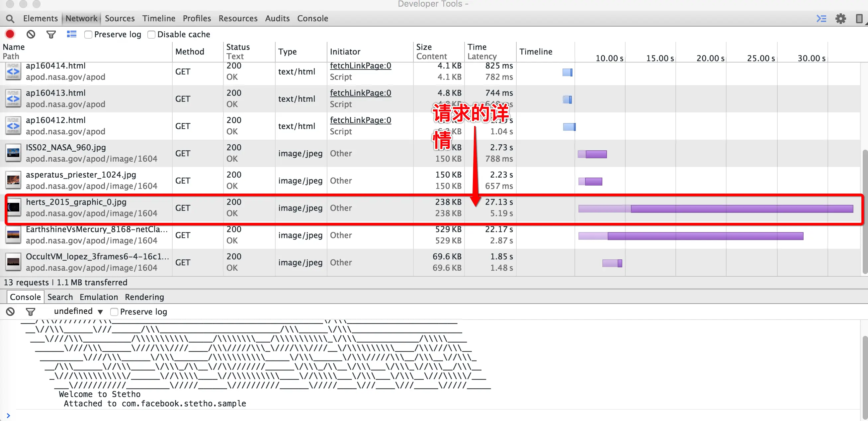This screenshot has height=421, width=868.
Task: Clear console with the lower clear icon
Action: (x=10, y=311)
